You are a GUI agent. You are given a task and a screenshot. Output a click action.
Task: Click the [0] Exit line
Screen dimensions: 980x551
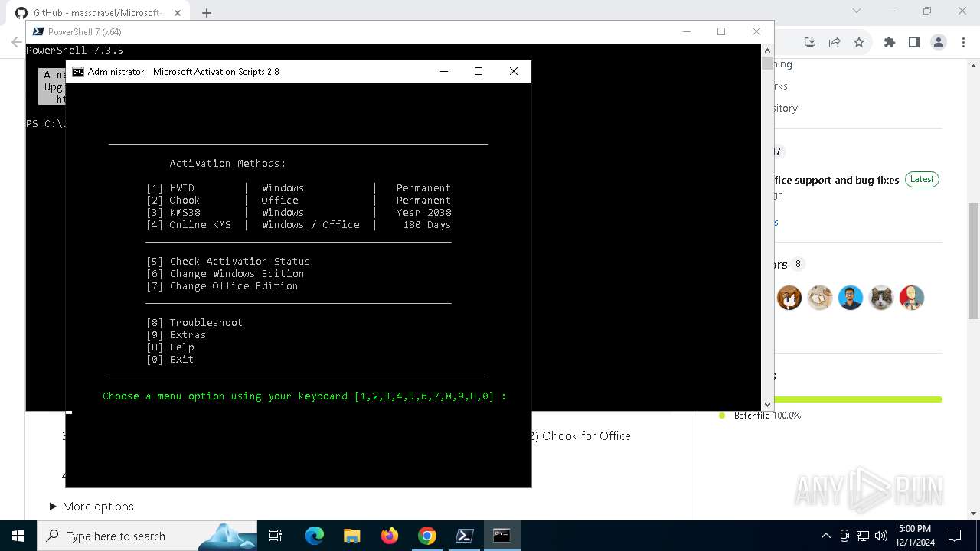coord(170,359)
